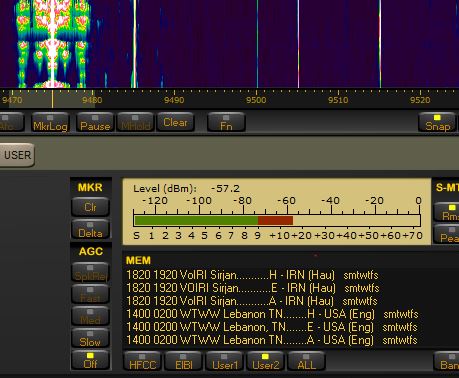Set AGC to Med
This screenshot has height=378, width=459.
pyautogui.click(x=90, y=316)
